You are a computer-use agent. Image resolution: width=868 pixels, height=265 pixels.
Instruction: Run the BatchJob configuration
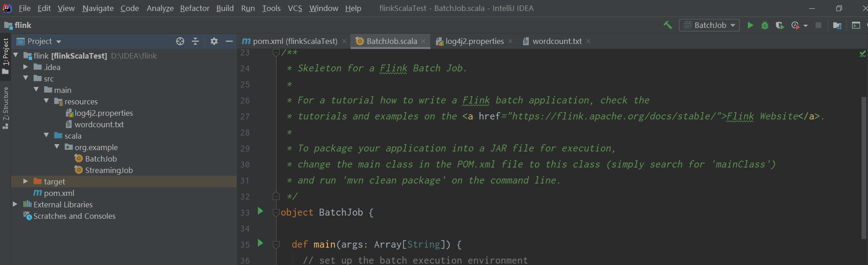click(x=750, y=25)
